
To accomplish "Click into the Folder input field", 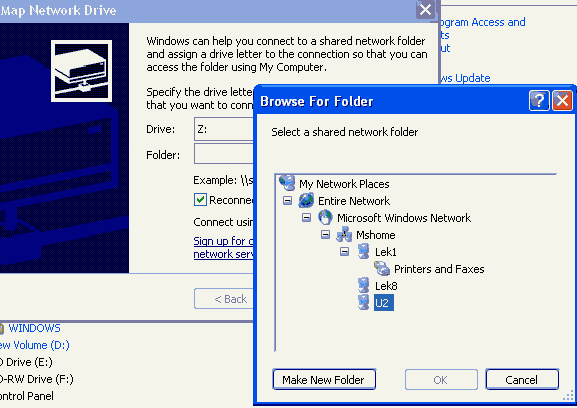I will [x=224, y=154].
